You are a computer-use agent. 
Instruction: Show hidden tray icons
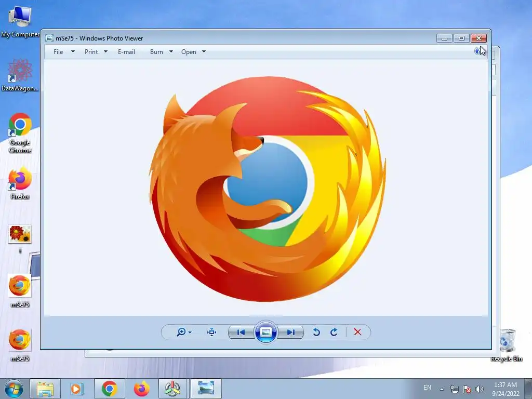(x=442, y=389)
